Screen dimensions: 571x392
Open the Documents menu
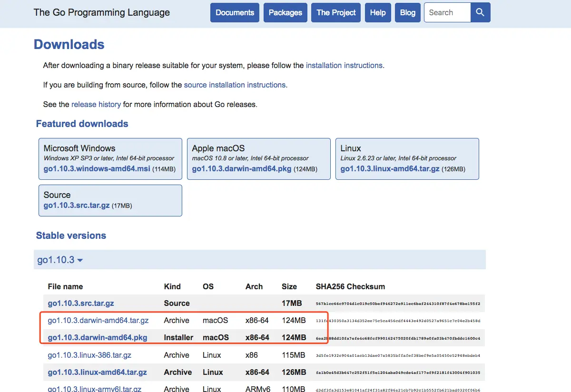235,13
